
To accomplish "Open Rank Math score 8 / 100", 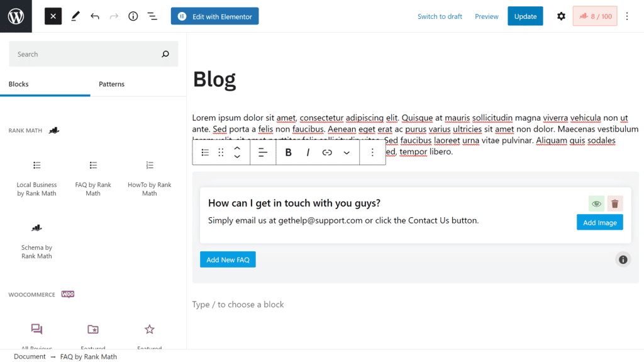I will coord(595,16).
